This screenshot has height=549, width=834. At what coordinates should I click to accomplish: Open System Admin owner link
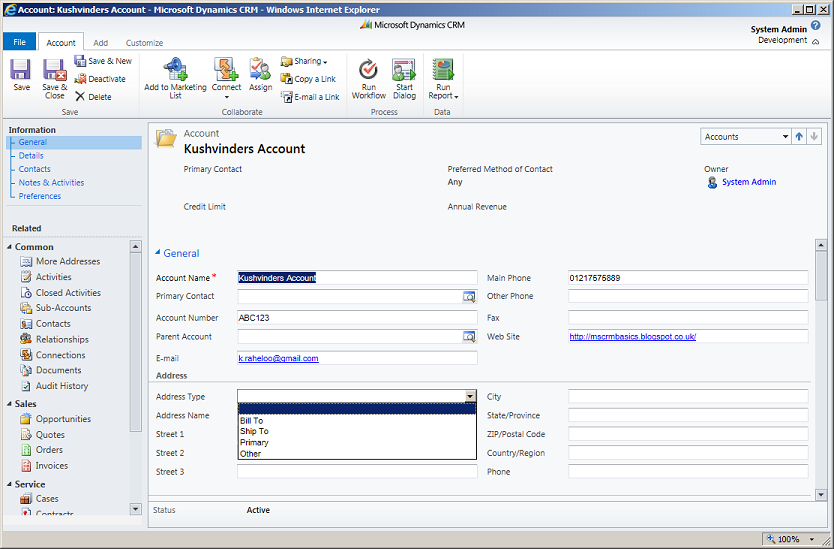click(x=749, y=182)
